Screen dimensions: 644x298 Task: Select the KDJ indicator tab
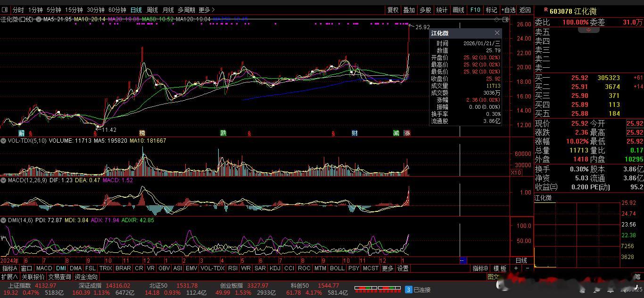[x=274, y=268]
